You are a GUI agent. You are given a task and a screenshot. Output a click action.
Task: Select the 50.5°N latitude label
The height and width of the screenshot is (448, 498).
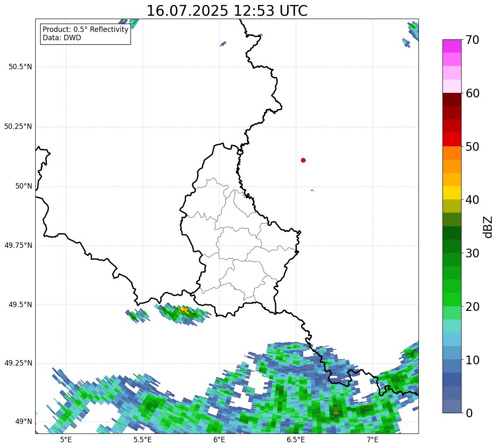[x=20, y=67]
